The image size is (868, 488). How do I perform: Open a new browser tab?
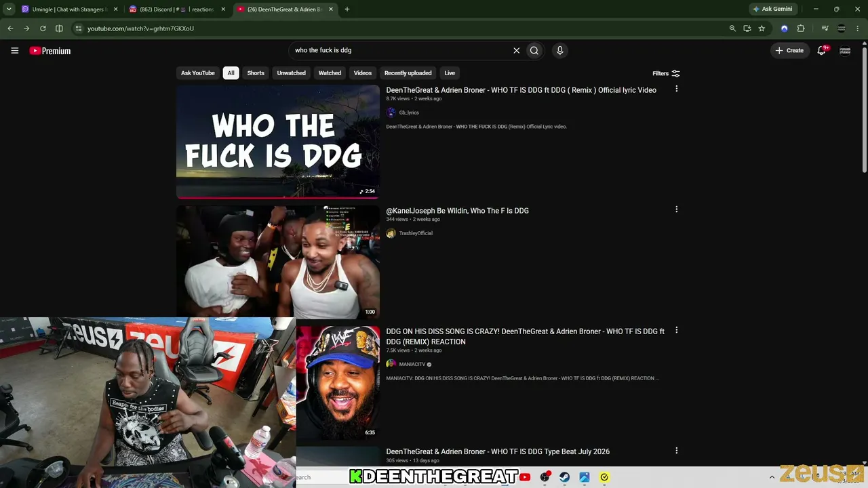[x=347, y=9]
